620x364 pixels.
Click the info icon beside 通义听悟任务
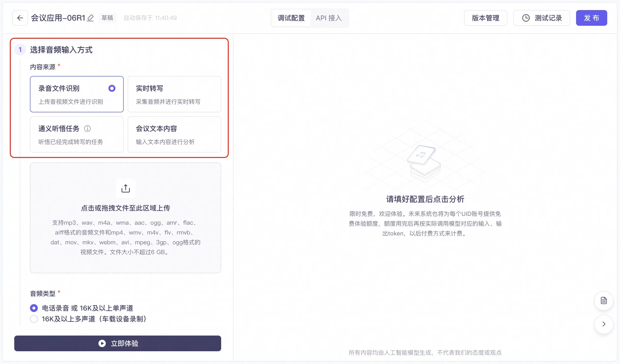[x=87, y=129]
